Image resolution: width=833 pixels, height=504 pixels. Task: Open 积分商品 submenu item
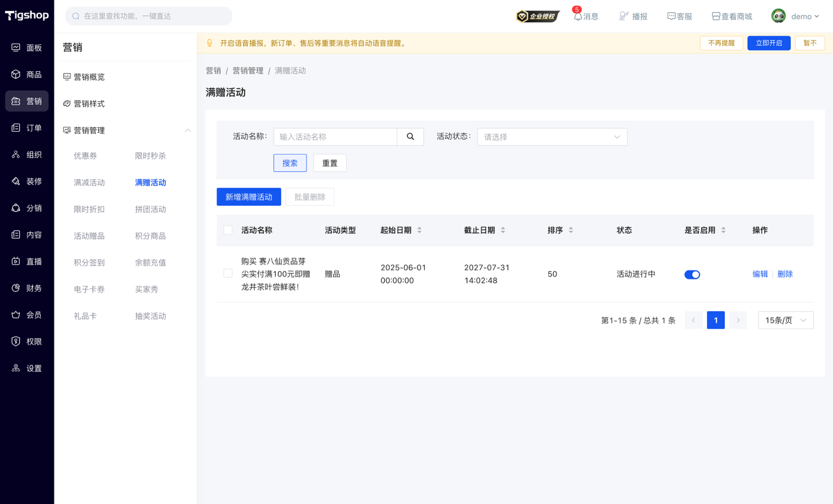[x=151, y=236]
